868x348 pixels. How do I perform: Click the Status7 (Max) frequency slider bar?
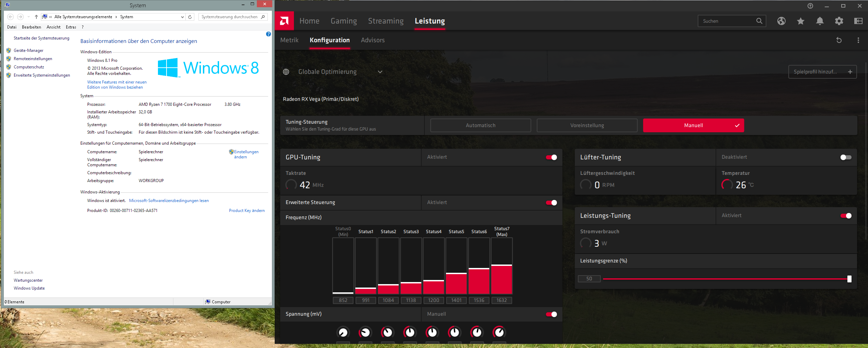tap(502, 266)
